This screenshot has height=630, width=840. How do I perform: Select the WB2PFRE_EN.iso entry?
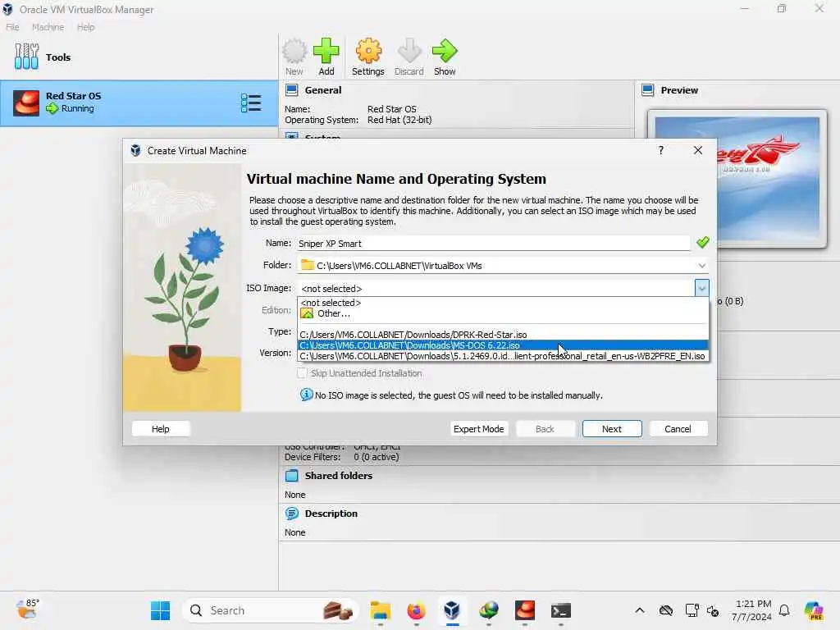[x=503, y=356]
